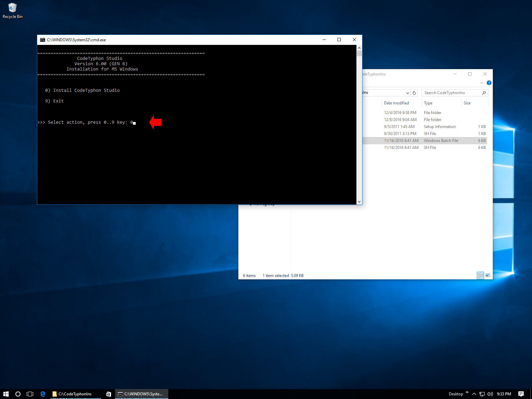This screenshot has height=399, width=532.
Task: Select the 6 KB SH File from 11/16/2016
Action: (x=424, y=148)
